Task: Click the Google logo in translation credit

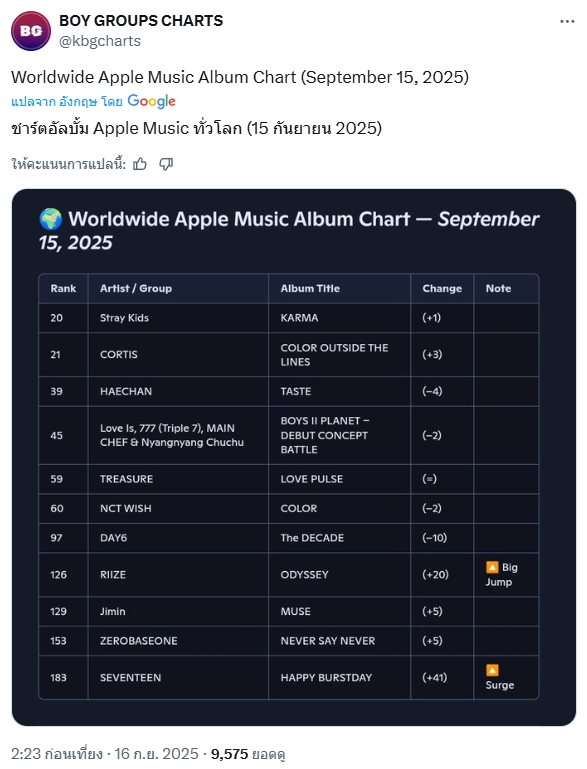Action: click(x=151, y=101)
